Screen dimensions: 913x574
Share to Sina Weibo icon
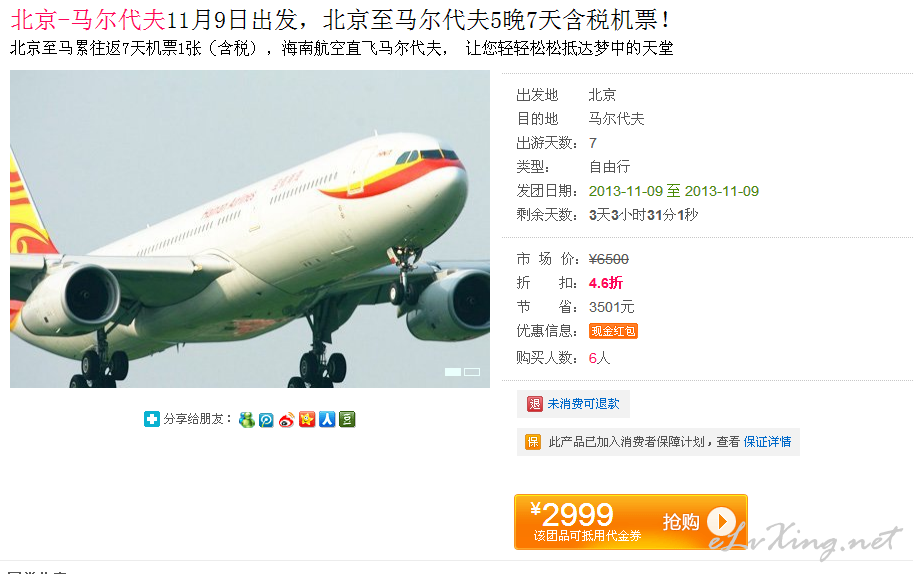(286, 419)
